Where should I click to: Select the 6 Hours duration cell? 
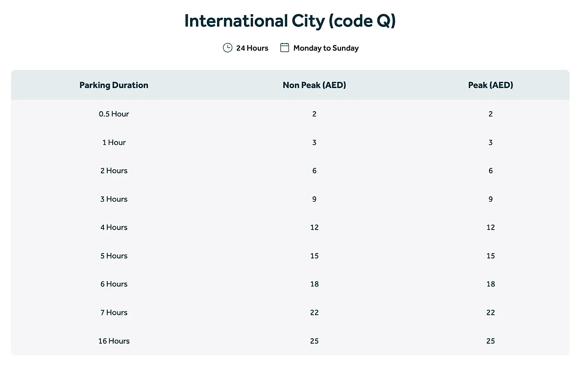point(114,284)
